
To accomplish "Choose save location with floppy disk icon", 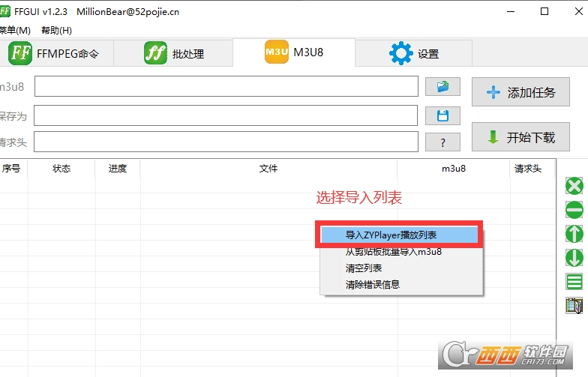I will (x=442, y=115).
